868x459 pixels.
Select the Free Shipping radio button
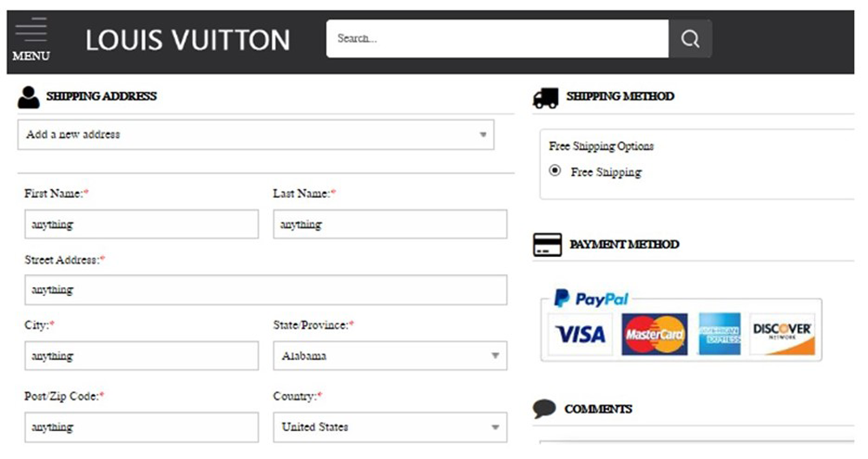(x=556, y=171)
